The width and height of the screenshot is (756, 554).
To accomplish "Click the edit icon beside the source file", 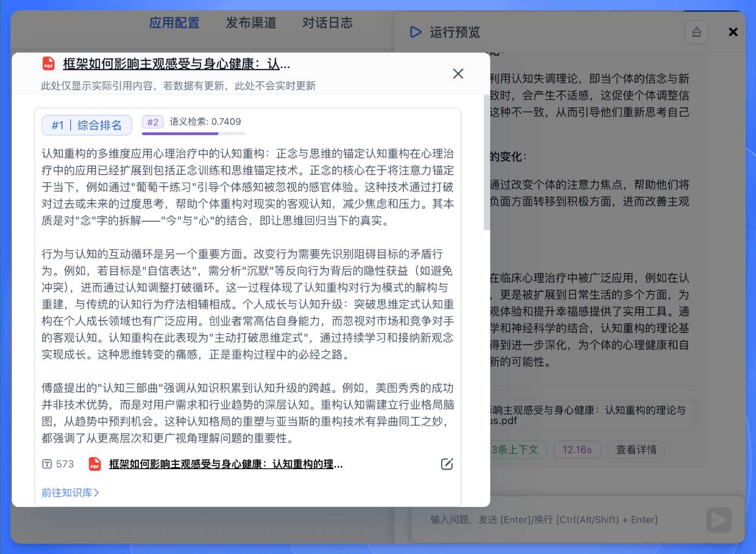I will pos(447,464).
